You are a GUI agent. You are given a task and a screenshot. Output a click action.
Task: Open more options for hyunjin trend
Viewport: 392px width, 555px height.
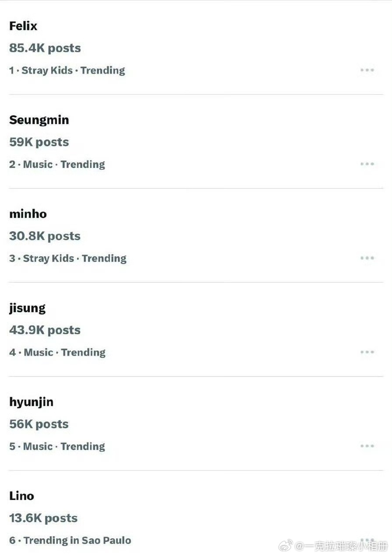click(367, 446)
